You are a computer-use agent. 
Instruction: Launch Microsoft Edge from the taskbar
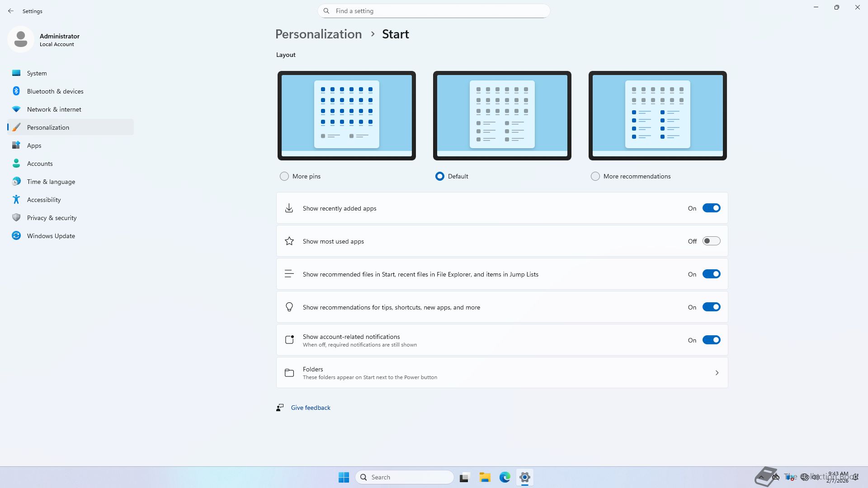click(x=505, y=477)
